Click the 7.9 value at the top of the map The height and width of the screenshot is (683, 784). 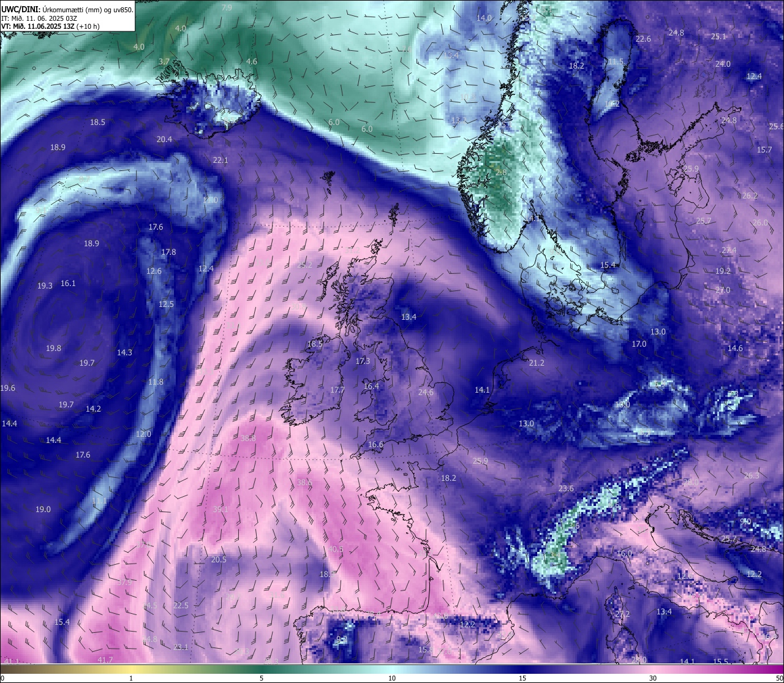click(227, 8)
